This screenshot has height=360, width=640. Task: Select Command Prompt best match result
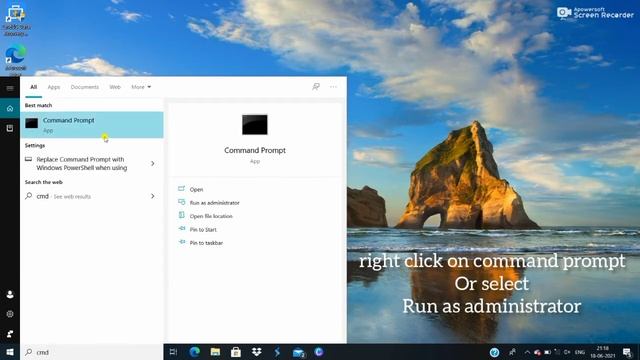pyautogui.click(x=92, y=124)
